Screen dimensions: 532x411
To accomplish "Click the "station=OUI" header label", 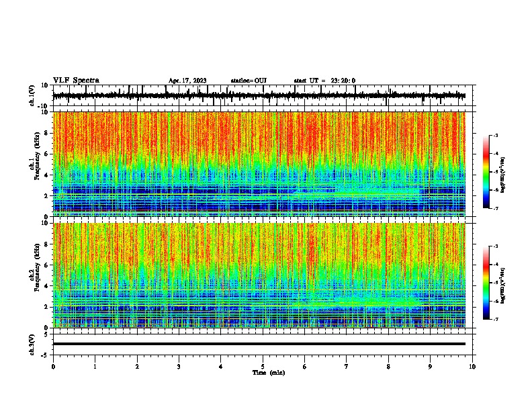I will click(x=249, y=81).
